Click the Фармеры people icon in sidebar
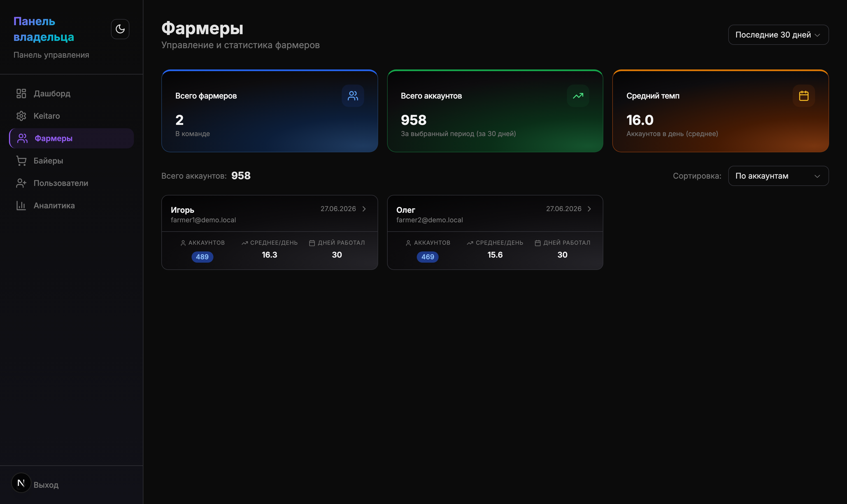847x504 pixels. coord(22,138)
